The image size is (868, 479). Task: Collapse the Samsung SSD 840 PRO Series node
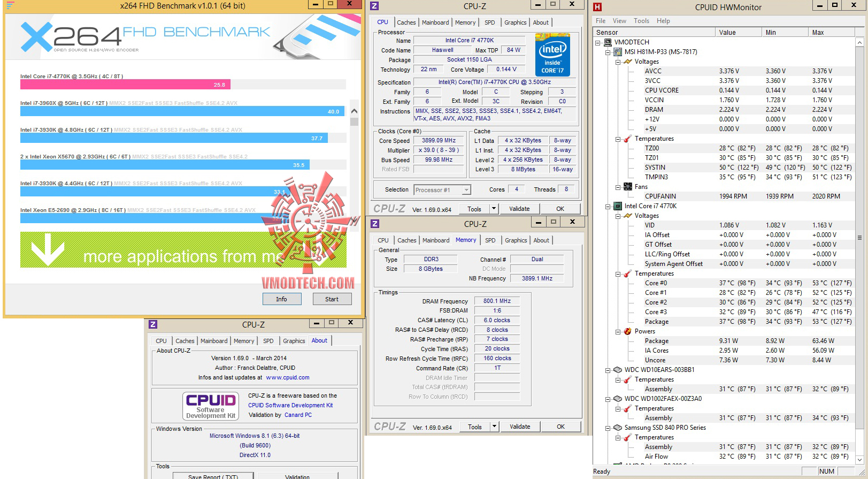point(608,428)
